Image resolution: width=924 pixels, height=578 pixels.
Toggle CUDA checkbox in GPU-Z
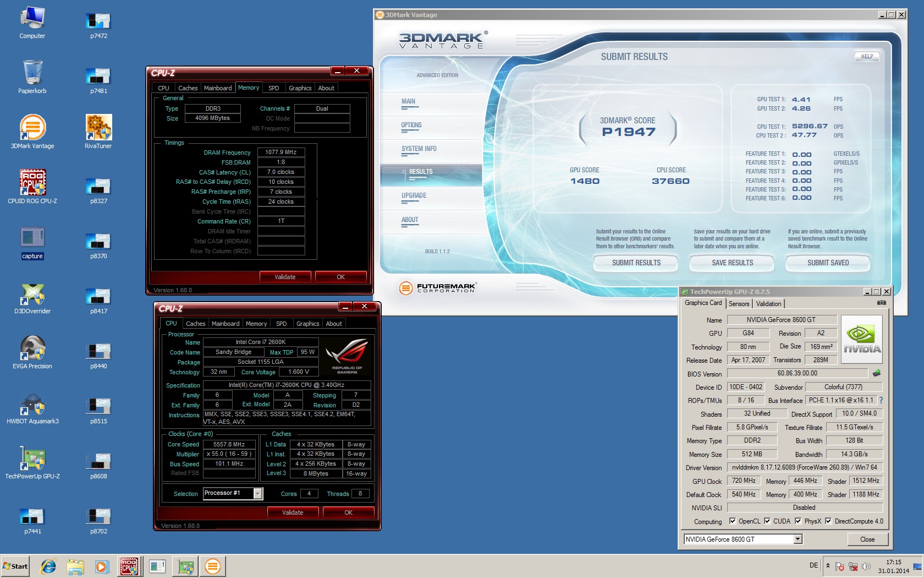[x=767, y=521]
